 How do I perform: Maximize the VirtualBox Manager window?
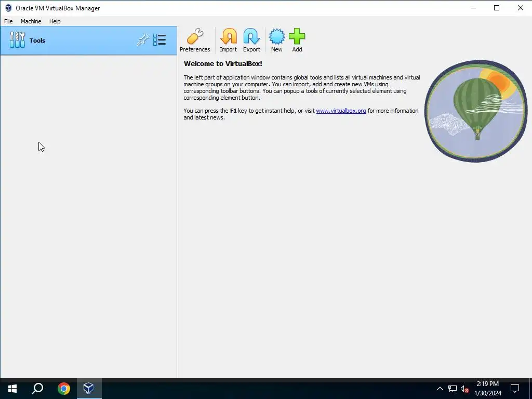point(497,8)
